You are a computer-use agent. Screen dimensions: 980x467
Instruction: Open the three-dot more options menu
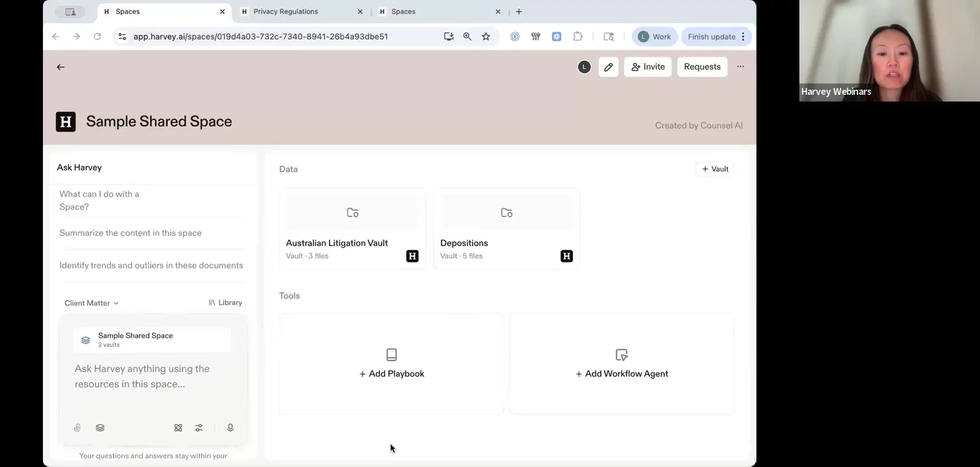click(740, 67)
